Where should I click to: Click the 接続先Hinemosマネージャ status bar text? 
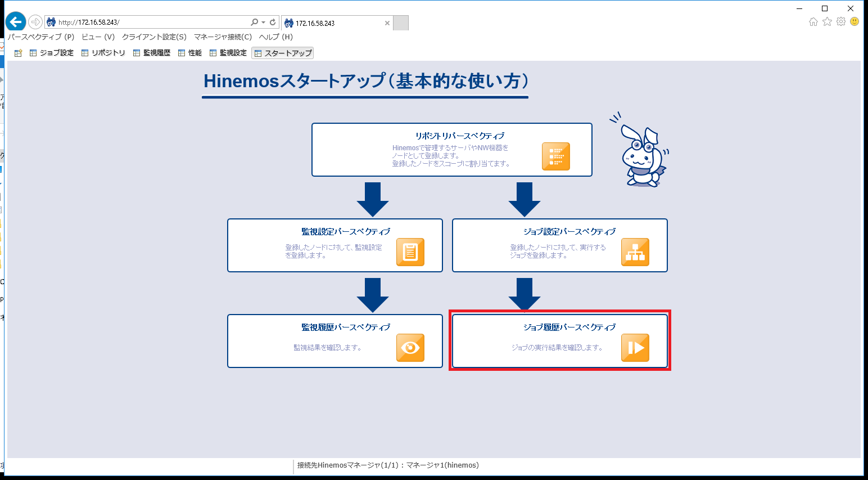click(388, 465)
